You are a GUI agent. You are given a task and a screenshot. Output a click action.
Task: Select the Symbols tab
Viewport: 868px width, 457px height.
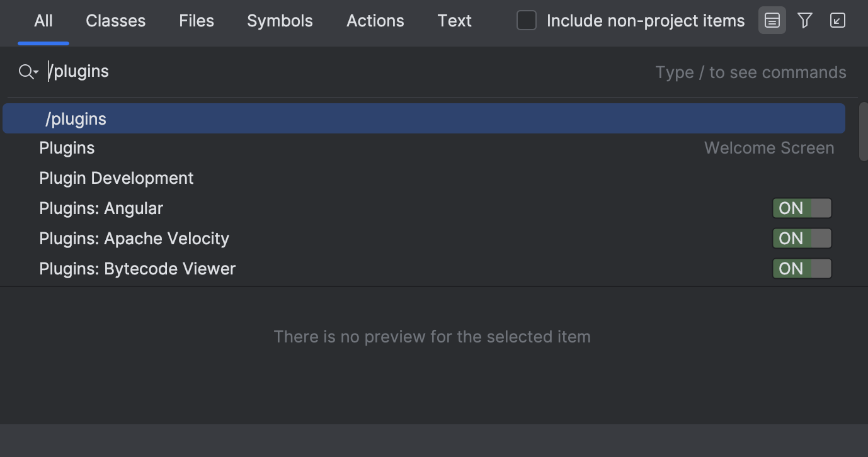coord(280,20)
